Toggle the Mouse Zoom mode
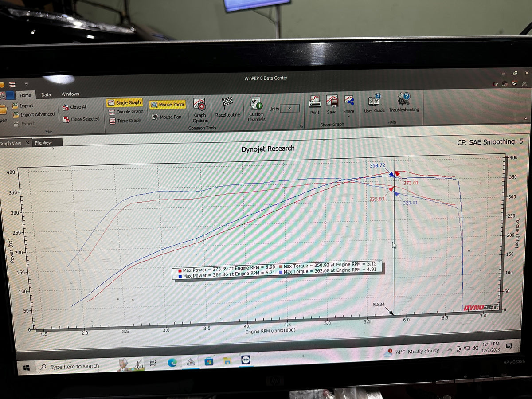This screenshot has height=399, width=532. (x=167, y=105)
